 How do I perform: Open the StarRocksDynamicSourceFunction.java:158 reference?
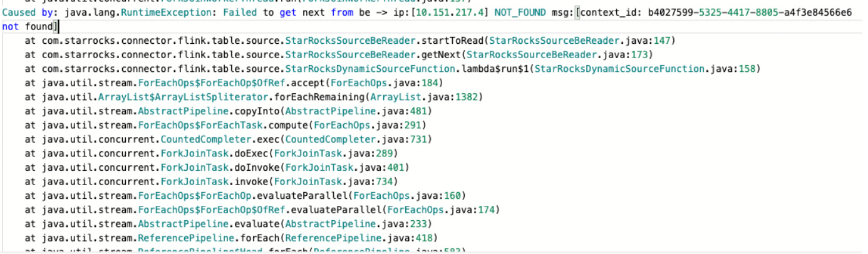tap(645, 69)
